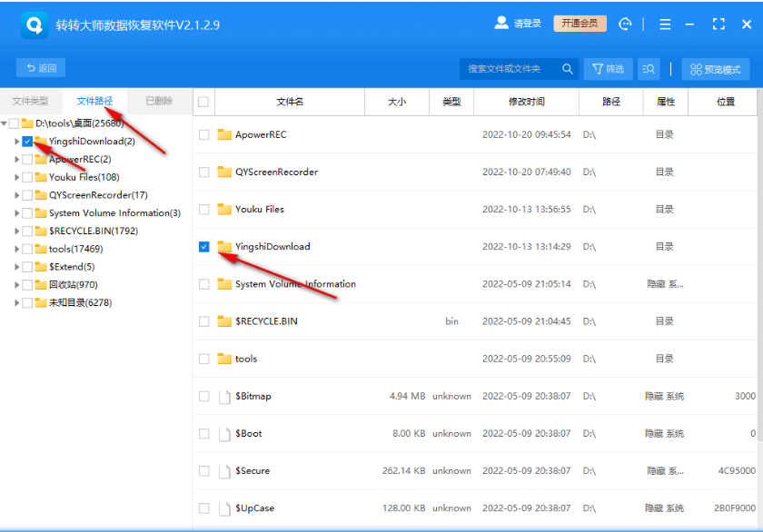The height and width of the screenshot is (532, 763).
Task: Switch to the 文件类型 tab
Action: tap(31, 101)
